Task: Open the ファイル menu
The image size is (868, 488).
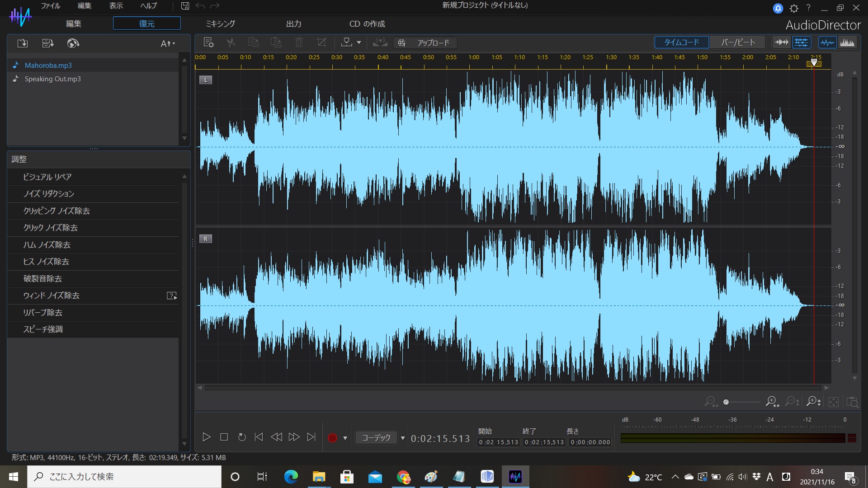Action: coord(50,6)
